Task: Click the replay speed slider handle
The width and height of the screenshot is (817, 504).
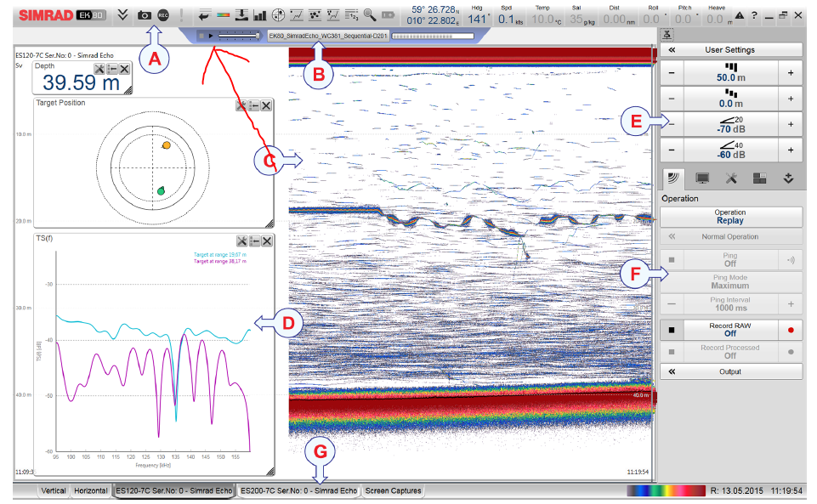Action: [258, 36]
